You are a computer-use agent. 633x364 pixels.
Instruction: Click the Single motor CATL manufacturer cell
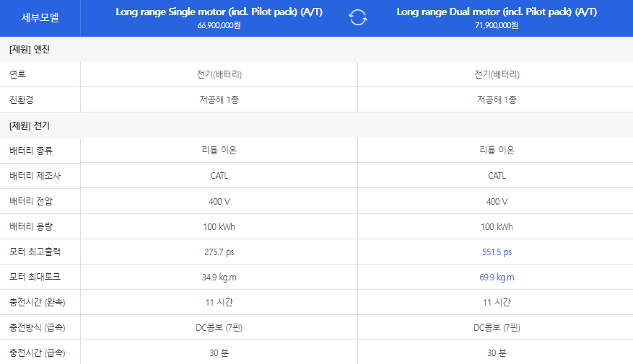219,176
